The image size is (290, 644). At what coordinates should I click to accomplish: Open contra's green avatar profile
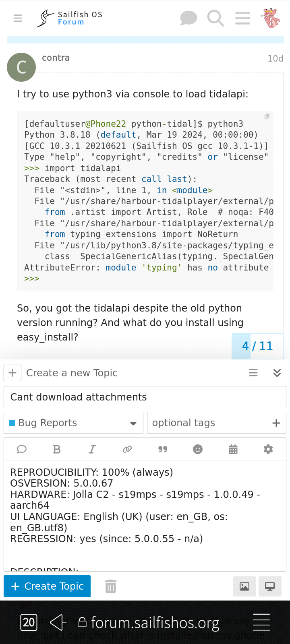21,67
